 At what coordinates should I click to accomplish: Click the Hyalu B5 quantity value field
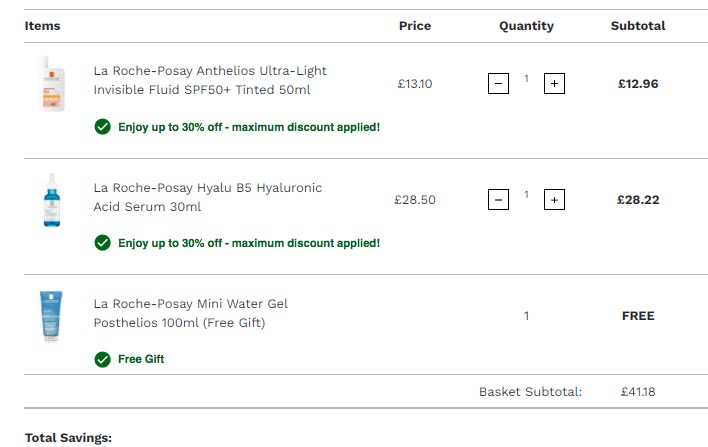tap(526, 195)
